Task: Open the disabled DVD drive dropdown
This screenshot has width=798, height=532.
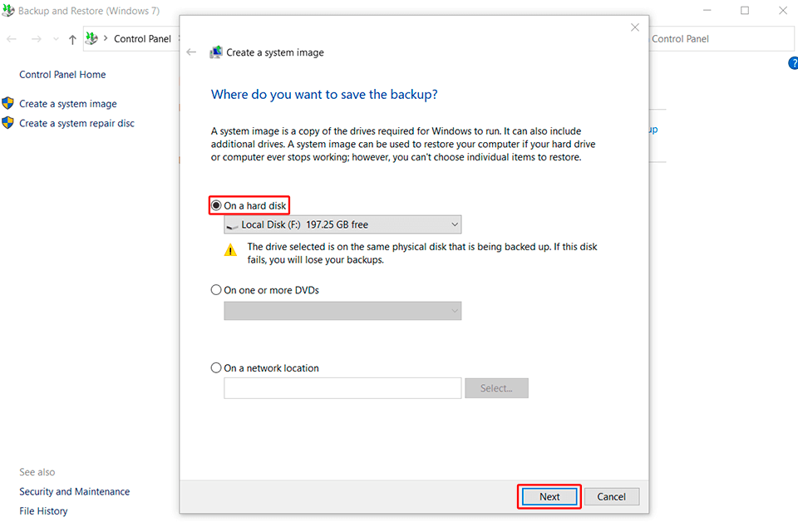Action: (x=342, y=311)
